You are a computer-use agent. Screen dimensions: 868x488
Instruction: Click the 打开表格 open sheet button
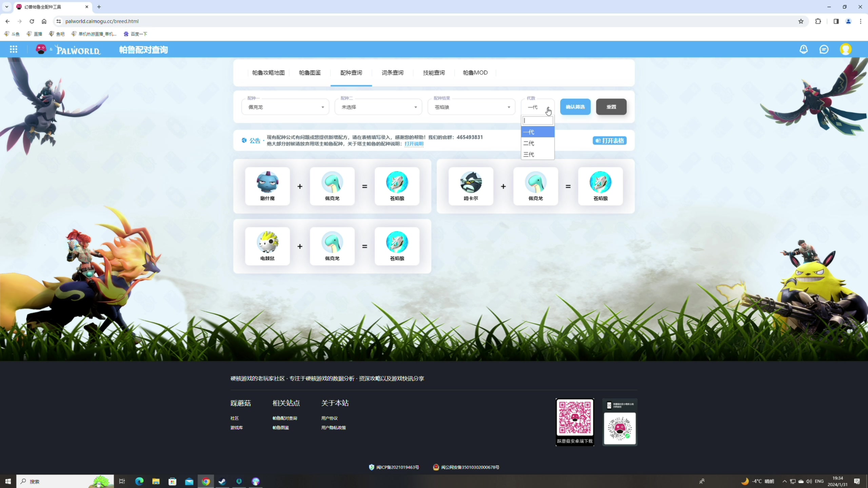click(x=610, y=141)
